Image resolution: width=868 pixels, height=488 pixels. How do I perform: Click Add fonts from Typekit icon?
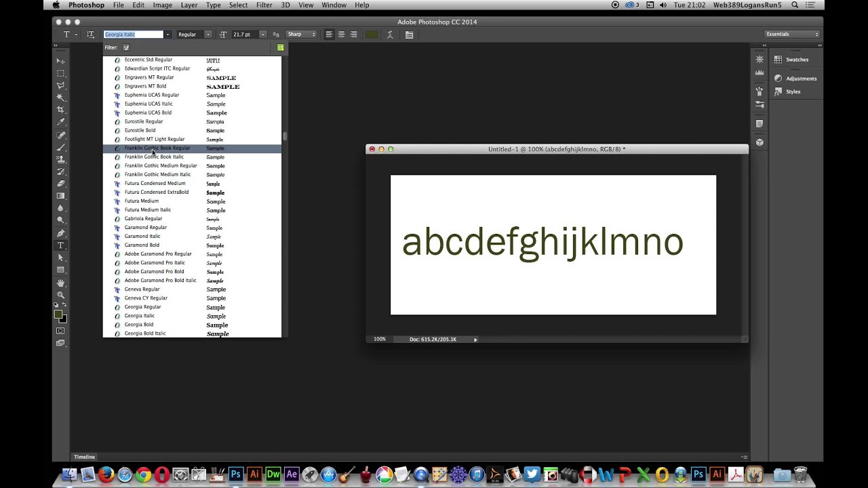click(x=281, y=47)
